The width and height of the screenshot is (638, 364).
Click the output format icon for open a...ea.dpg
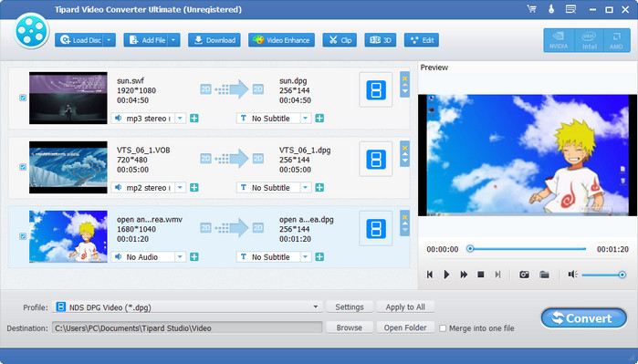point(375,229)
